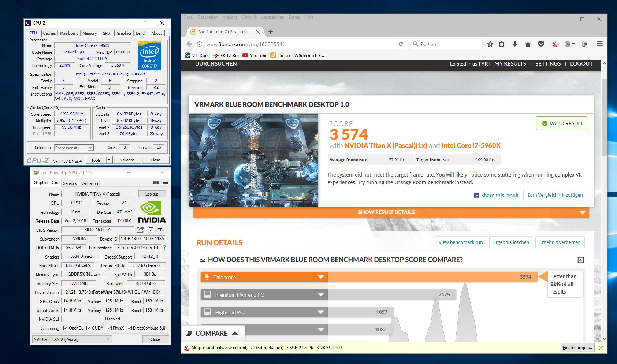617x364 pixels.
Task: Toggle DirectCompute 5.0 checkbox
Action: [129, 328]
